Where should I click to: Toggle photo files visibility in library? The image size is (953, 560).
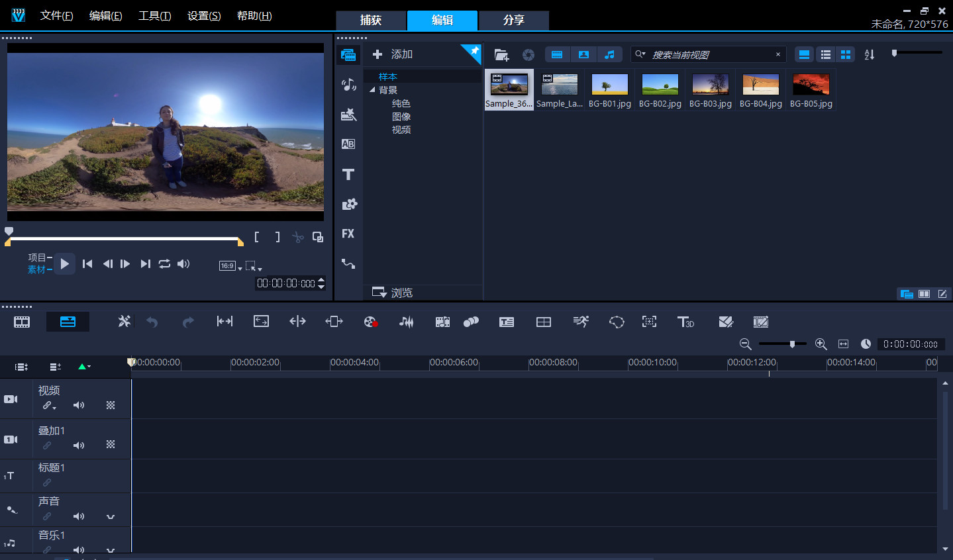(x=583, y=54)
